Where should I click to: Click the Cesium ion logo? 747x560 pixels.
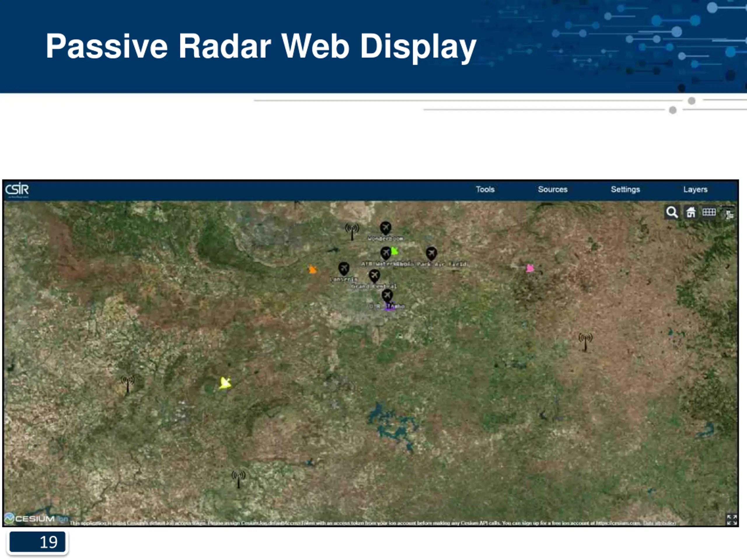[x=36, y=518]
